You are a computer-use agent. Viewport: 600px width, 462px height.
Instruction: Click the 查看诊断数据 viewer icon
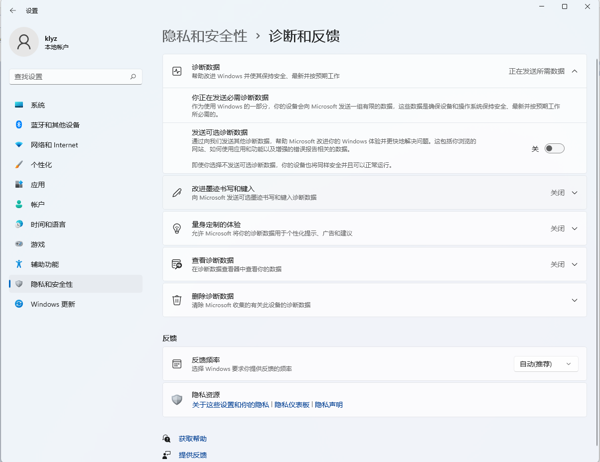(177, 264)
